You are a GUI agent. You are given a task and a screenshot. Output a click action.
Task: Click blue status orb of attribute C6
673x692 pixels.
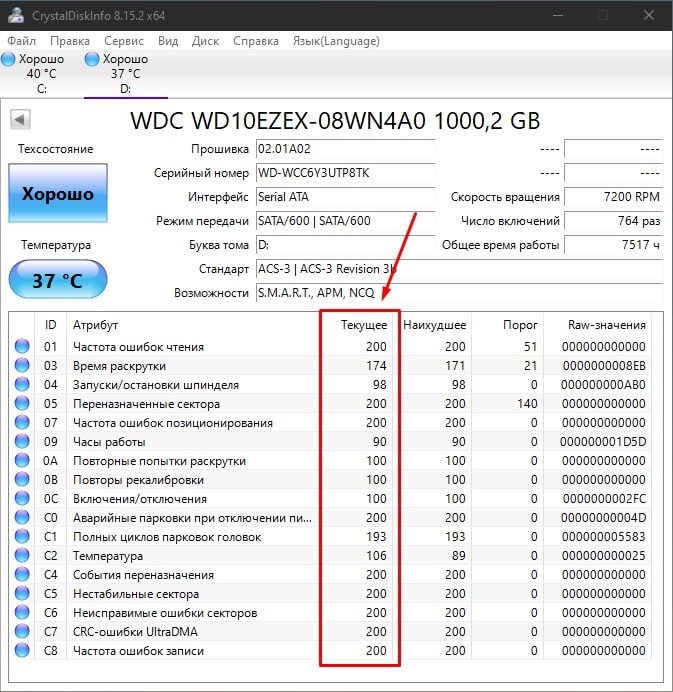[22, 612]
